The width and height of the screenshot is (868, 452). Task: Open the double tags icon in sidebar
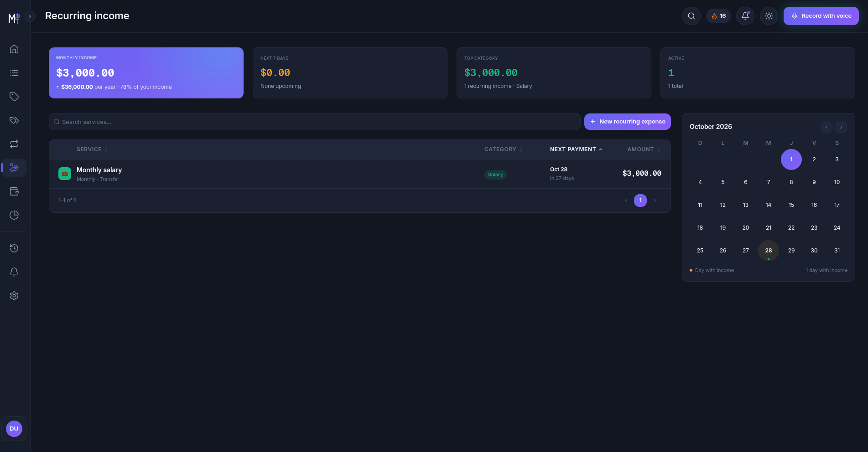pyautogui.click(x=14, y=120)
